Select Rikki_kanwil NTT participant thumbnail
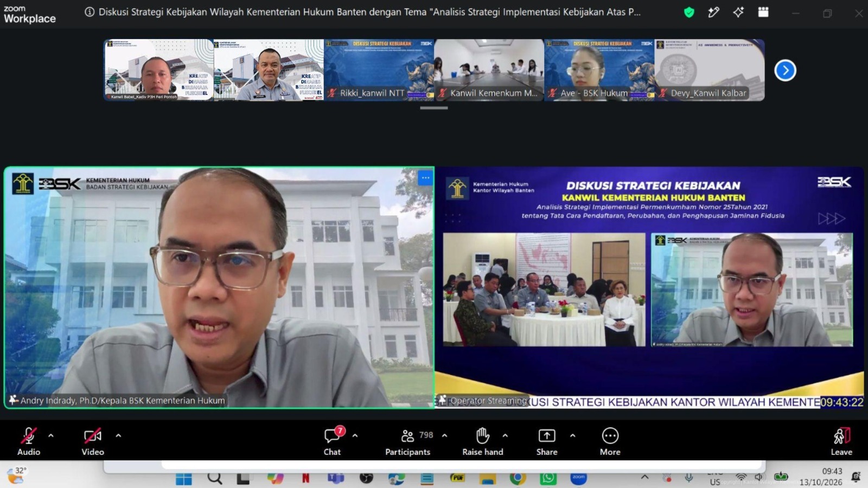Screen dimensions: 868x488 pos(379,70)
